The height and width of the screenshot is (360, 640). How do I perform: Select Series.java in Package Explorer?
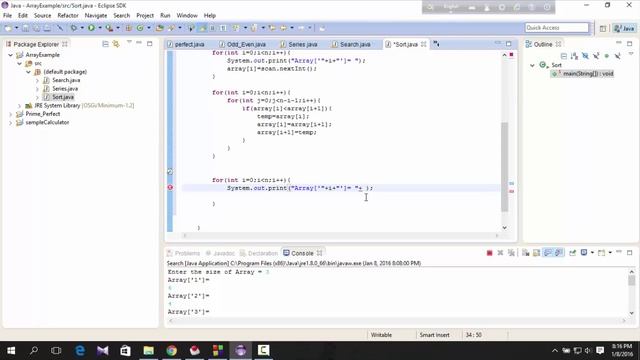click(x=65, y=89)
